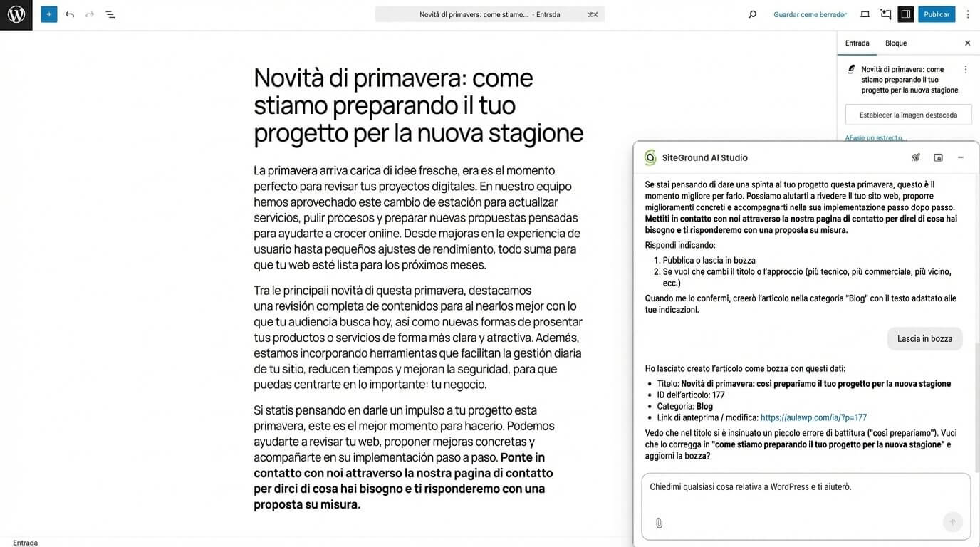
Task: Open the three-dot options menu top right
Action: (967, 14)
